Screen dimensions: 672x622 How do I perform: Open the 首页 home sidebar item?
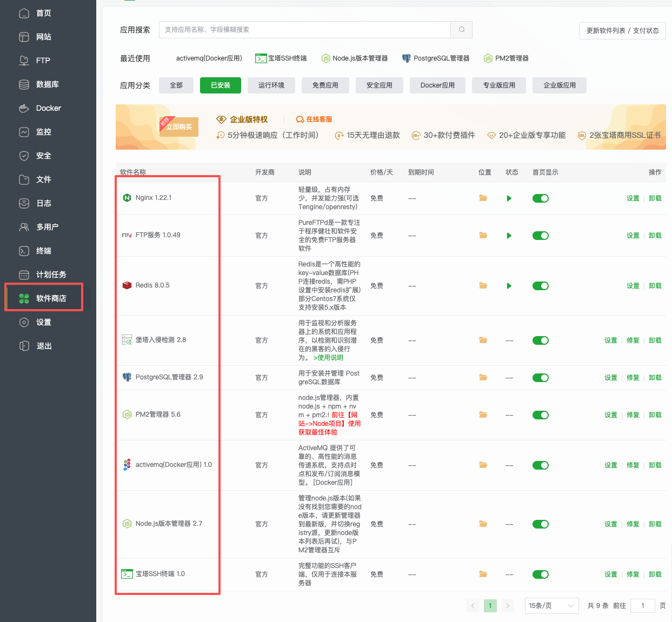coord(43,13)
